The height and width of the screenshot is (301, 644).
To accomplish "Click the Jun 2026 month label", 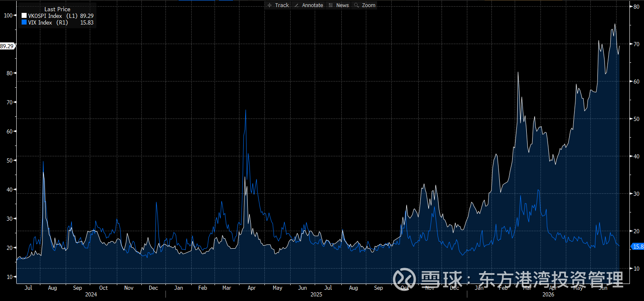I will [603, 288].
